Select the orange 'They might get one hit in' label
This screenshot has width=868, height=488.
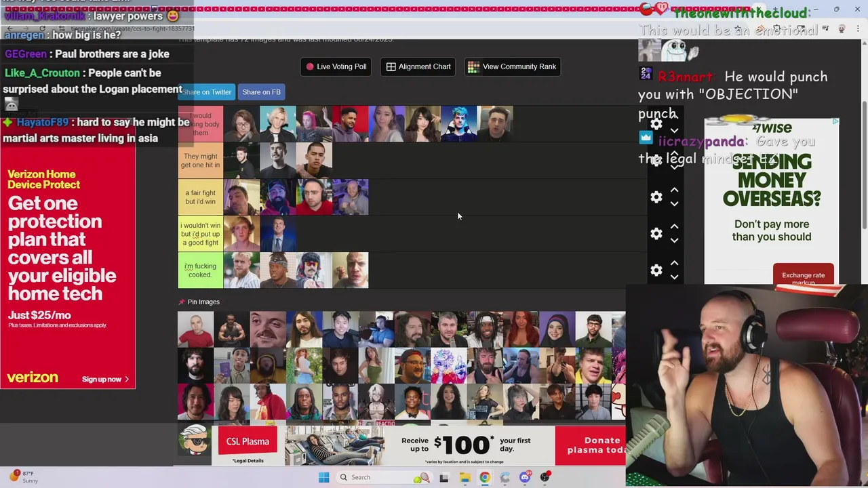click(200, 161)
